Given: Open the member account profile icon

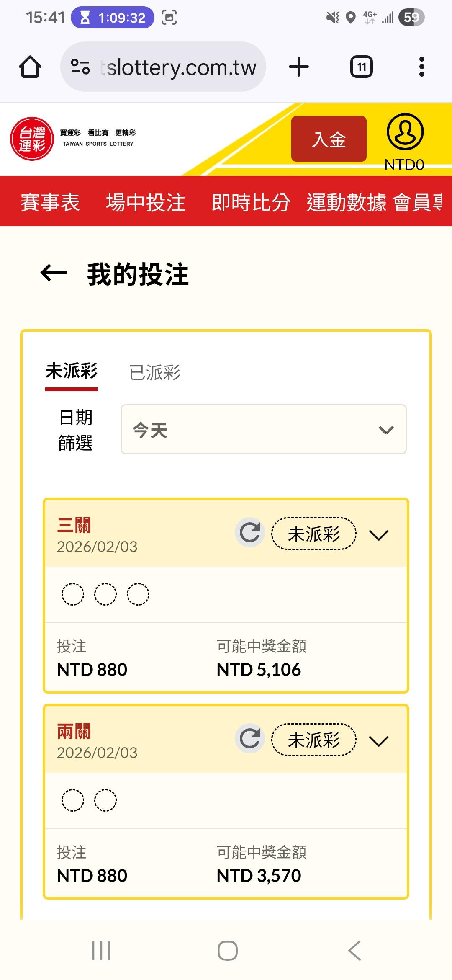Looking at the screenshot, I should [x=405, y=132].
